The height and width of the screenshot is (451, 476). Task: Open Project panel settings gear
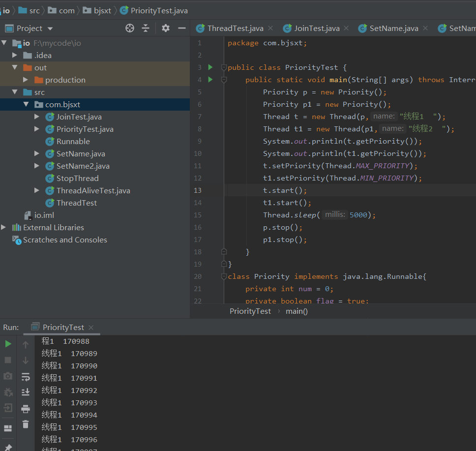[165, 28]
